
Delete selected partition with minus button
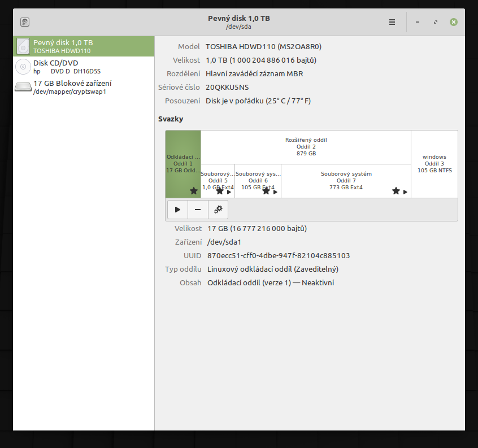click(x=198, y=210)
